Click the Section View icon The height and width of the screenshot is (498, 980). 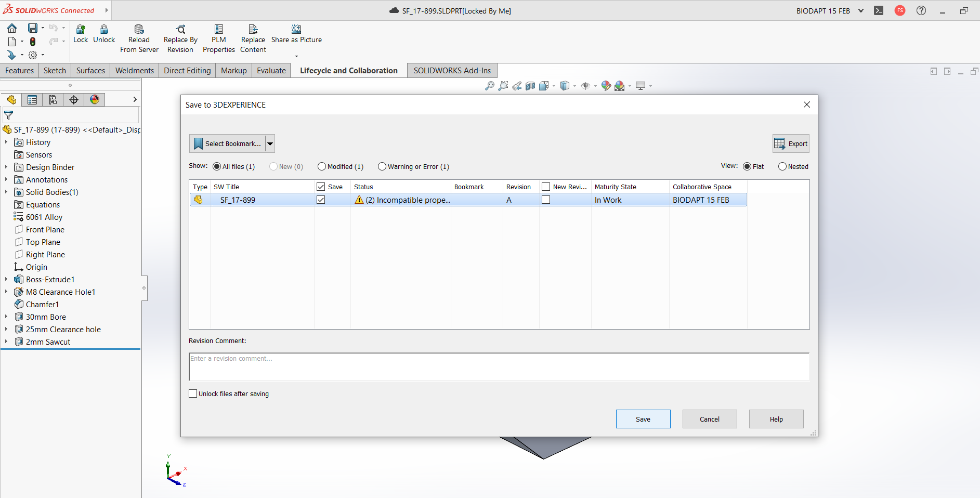point(530,86)
